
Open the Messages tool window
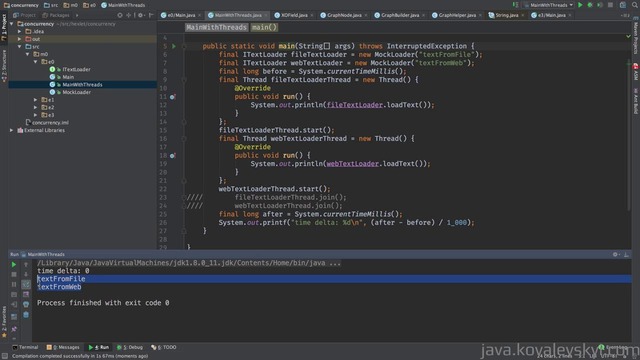tap(63, 347)
